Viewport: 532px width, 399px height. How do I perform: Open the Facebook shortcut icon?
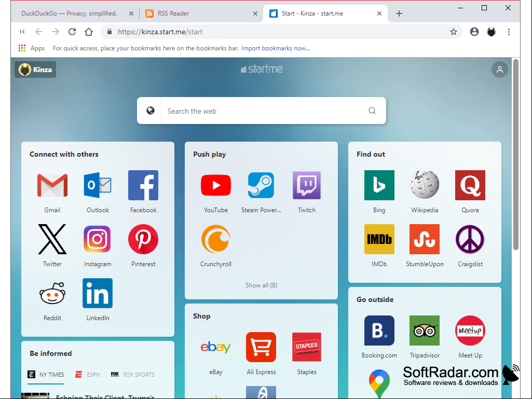point(143,185)
